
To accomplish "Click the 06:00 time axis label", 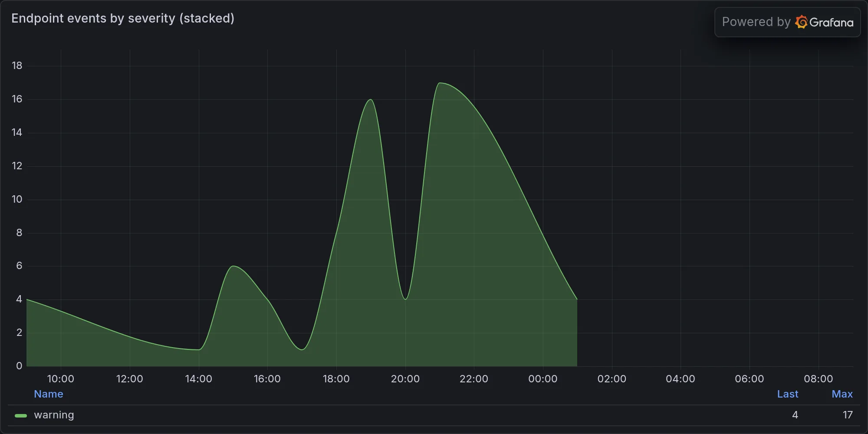I will pyautogui.click(x=750, y=379).
